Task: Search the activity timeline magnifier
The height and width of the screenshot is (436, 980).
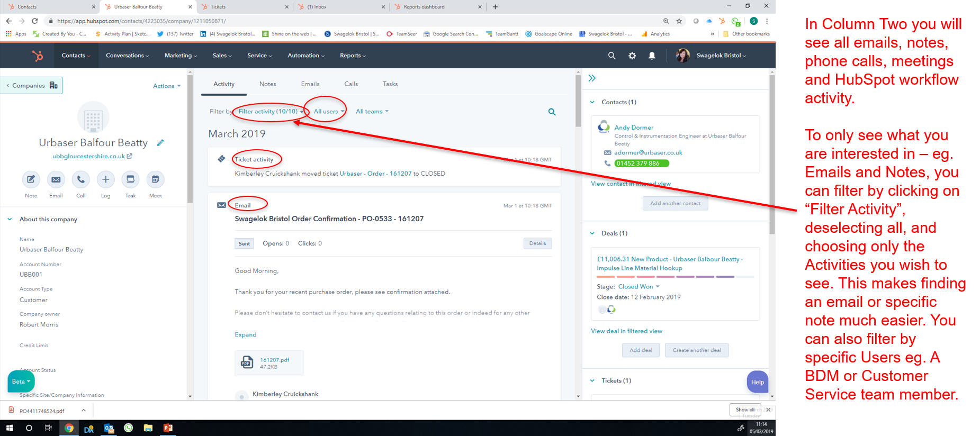Action: [x=552, y=112]
